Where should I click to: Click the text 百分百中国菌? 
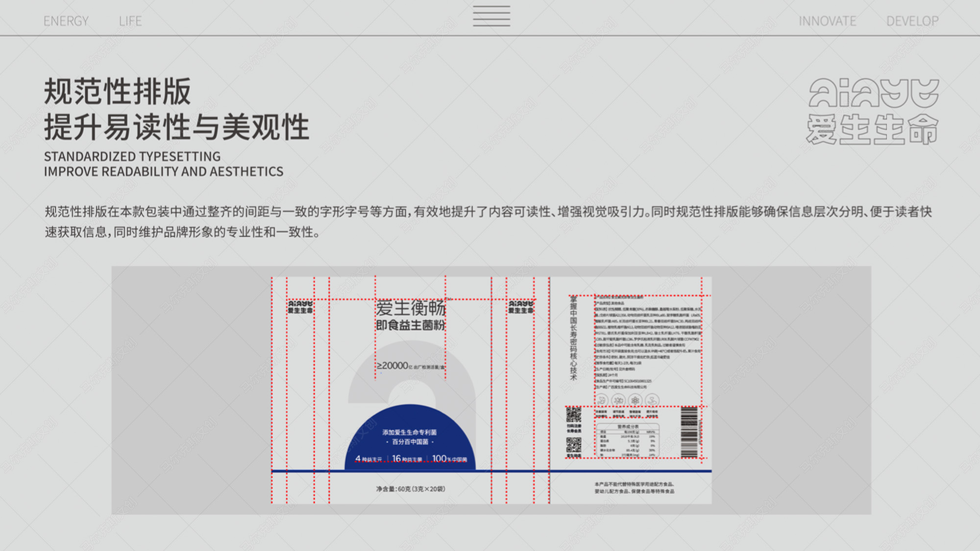[x=410, y=442]
